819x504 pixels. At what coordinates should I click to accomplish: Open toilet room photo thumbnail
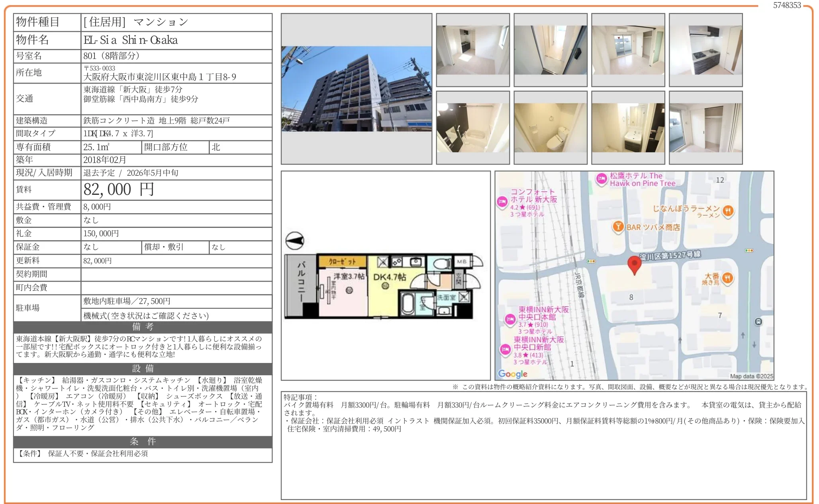550,127
